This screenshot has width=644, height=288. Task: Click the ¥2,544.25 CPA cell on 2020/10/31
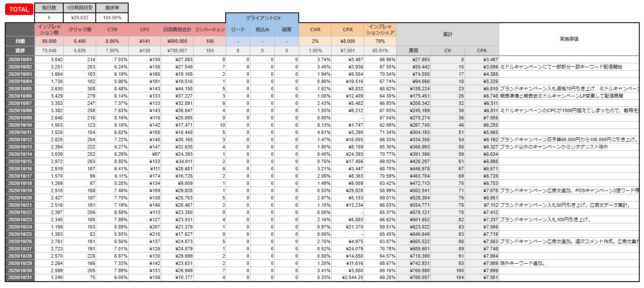coord(347,278)
